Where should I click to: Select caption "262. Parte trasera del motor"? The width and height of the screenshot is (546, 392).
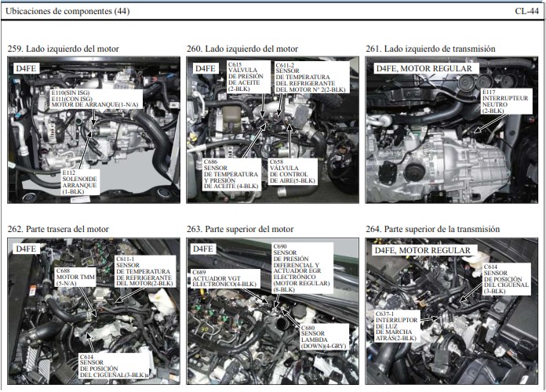tap(58, 229)
